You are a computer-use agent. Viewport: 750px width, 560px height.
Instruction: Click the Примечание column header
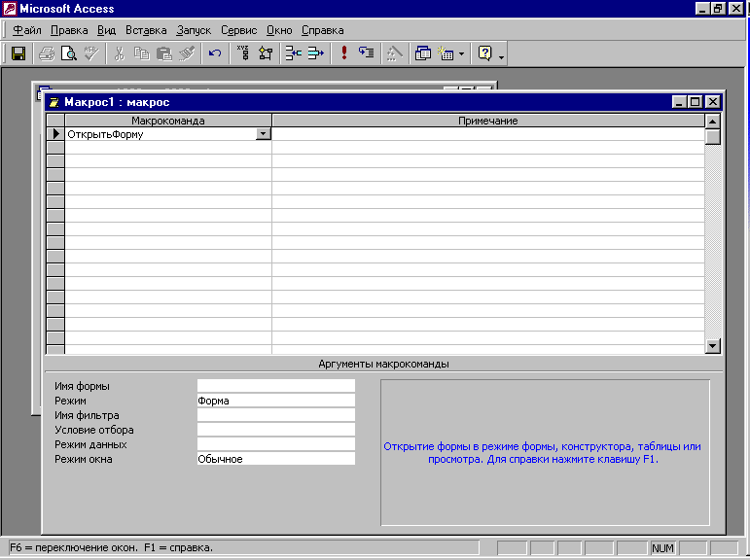pos(488,121)
